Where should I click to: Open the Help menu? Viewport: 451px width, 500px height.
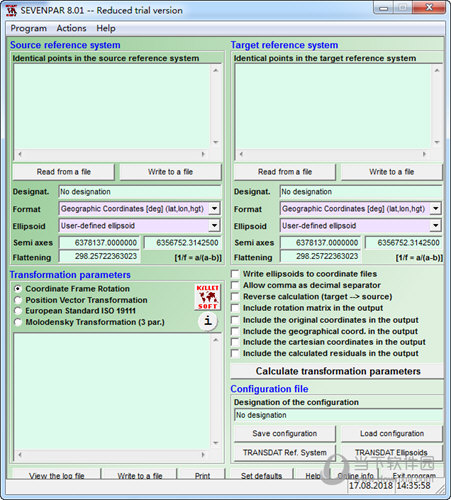click(x=106, y=28)
